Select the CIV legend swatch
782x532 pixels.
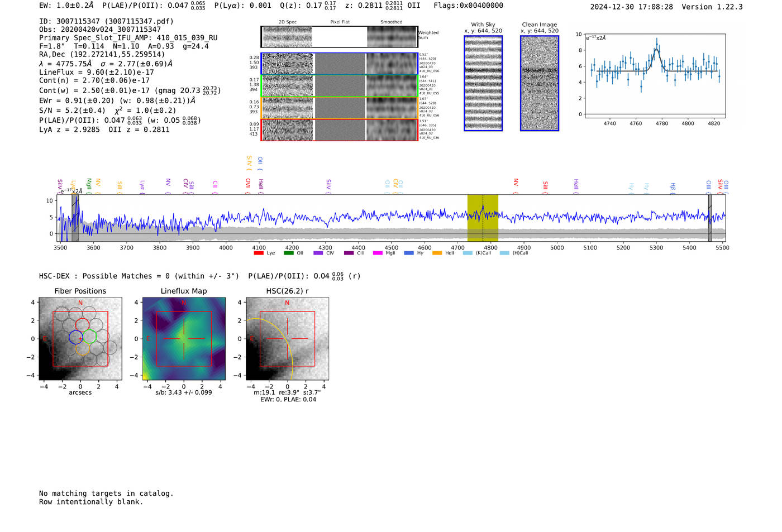point(318,253)
